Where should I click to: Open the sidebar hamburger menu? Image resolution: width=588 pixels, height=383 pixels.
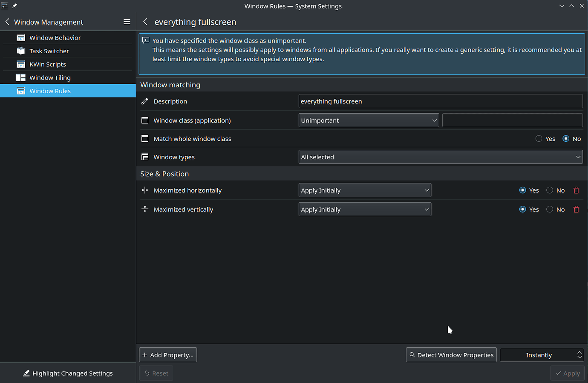127,22
